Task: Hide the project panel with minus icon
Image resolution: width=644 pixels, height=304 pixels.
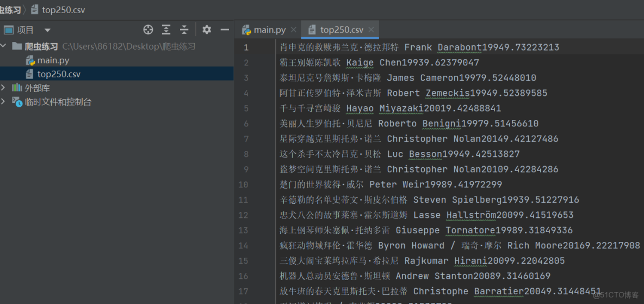Action: pyautogui.click(x=225, y=29)
